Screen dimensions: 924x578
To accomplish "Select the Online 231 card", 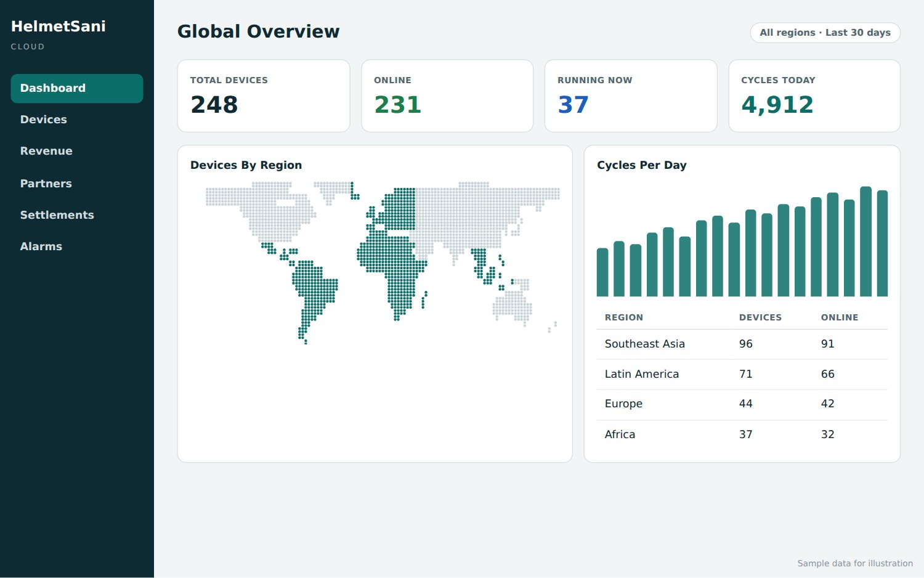I will click(x=447, y=96).
